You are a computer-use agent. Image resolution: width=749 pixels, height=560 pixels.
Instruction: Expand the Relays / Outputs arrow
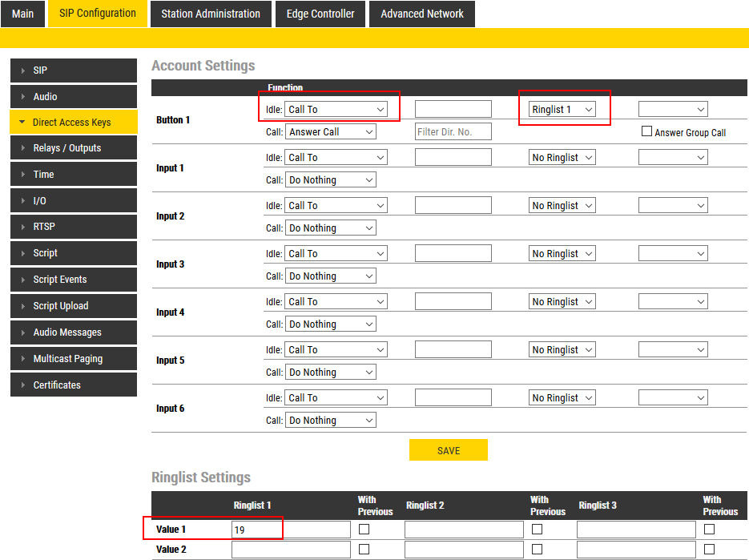click(x=22, y=148)
